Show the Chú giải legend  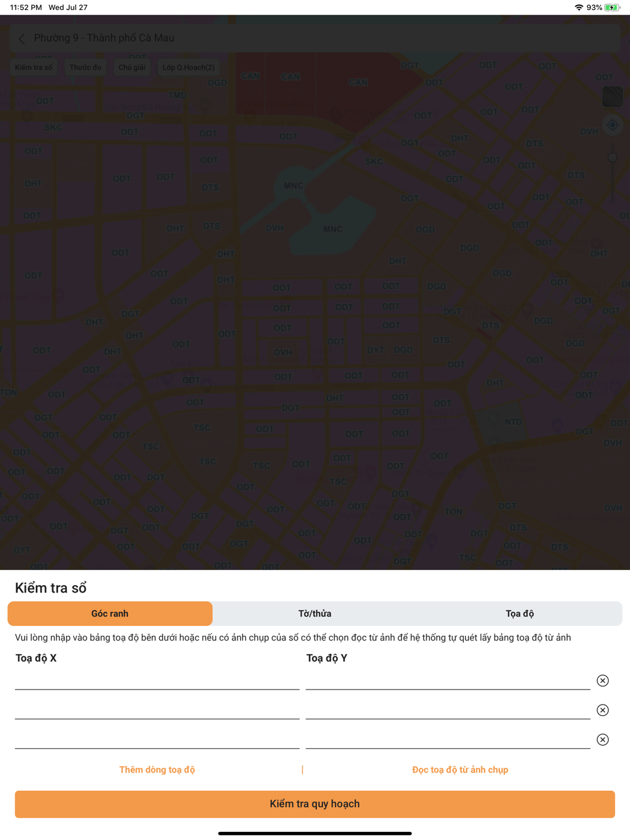[132, 67]
